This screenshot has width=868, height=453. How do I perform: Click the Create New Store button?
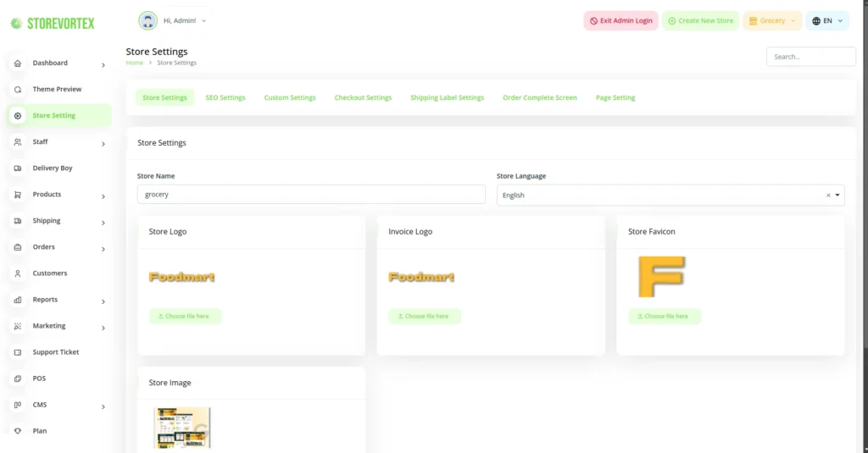tap(700, 20)
